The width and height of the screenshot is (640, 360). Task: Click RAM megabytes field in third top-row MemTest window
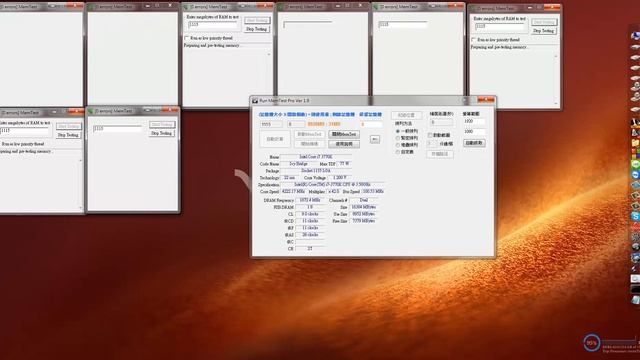coord(213,24)
